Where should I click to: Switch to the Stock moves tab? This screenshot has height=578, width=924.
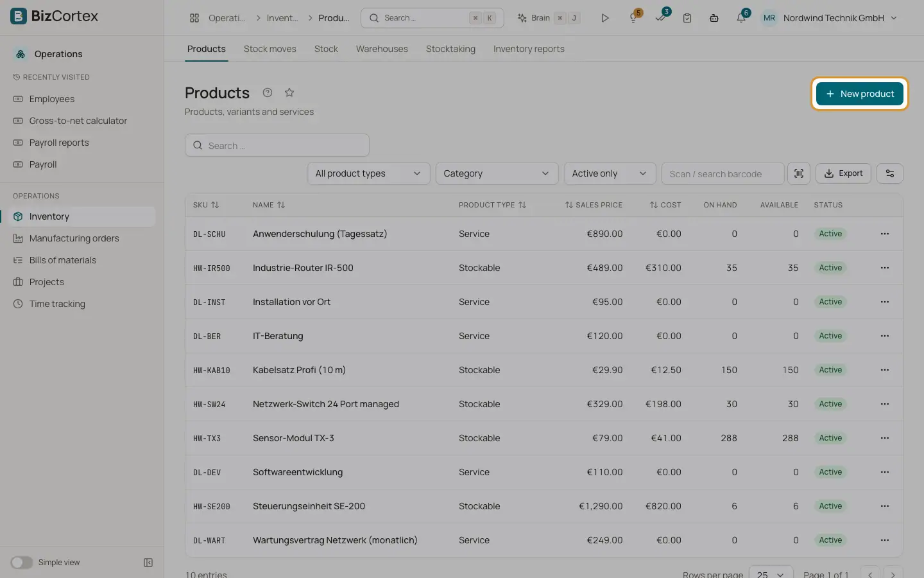270,49
